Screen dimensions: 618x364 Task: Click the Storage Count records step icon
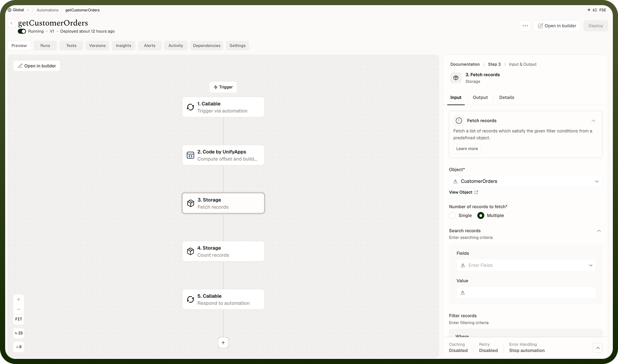[191, 252]
